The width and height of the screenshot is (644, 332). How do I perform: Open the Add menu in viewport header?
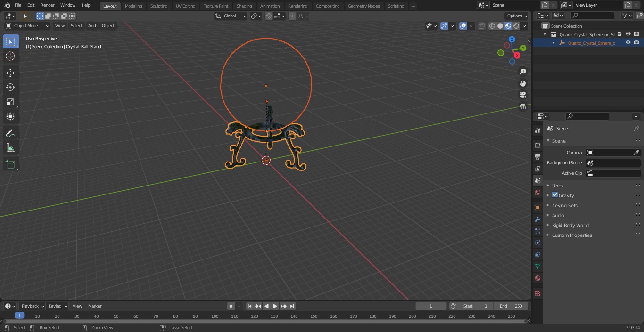click(92, 26)
